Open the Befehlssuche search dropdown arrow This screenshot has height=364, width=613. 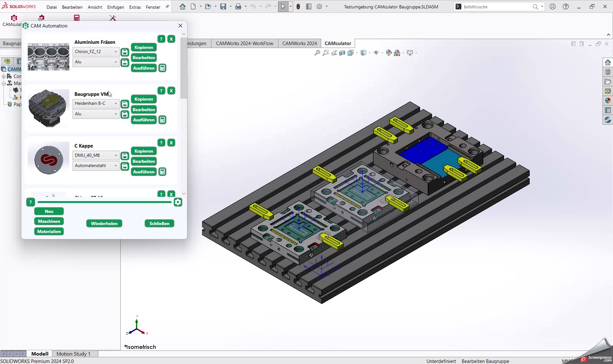coord(542,7)
